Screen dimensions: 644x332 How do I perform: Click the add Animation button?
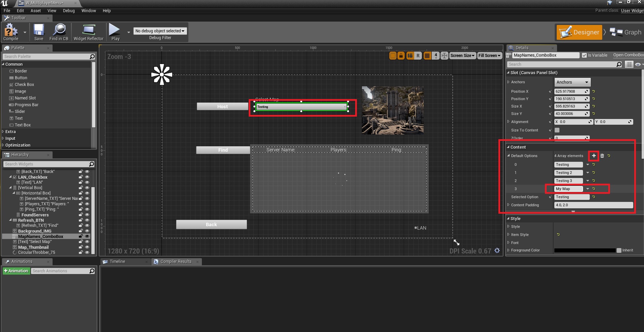pyautogui.click(x=16, y=271)
